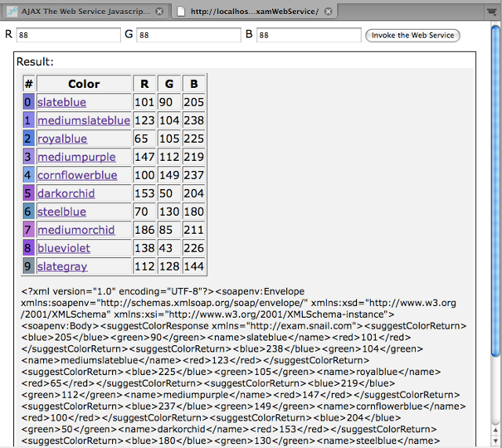Screen dimensions: 502x448
Task: Select the blueviolet swatch numbered 8
Action: (x=29, y=248)
